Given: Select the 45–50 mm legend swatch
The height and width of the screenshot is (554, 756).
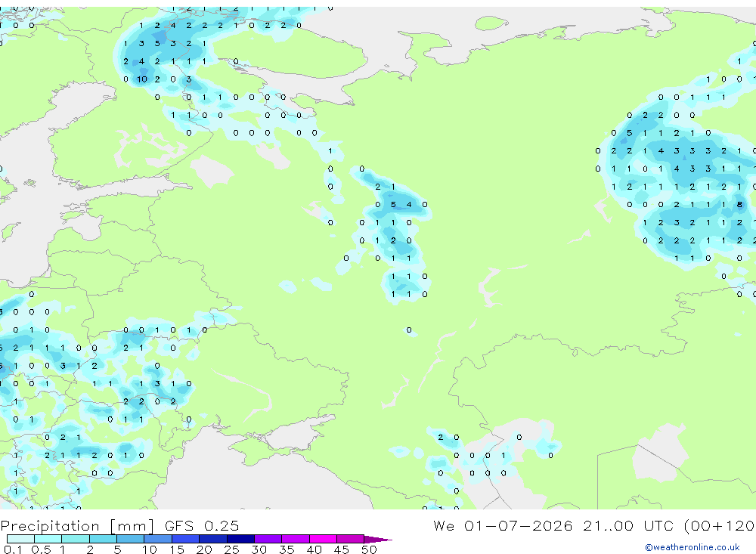Looking at the screenshot, I should [351, 539].
